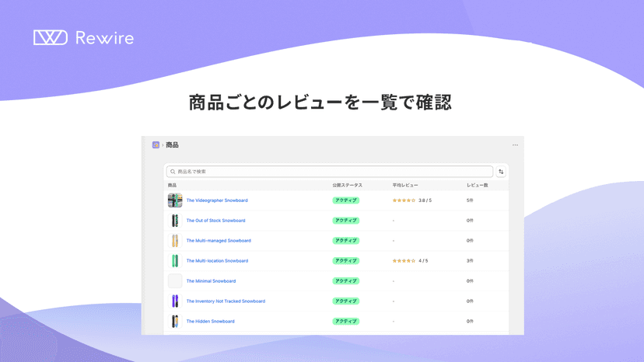Click The Multi-managed Snowboard thumbnail
644x362 pixels.
tap(175, 241)
